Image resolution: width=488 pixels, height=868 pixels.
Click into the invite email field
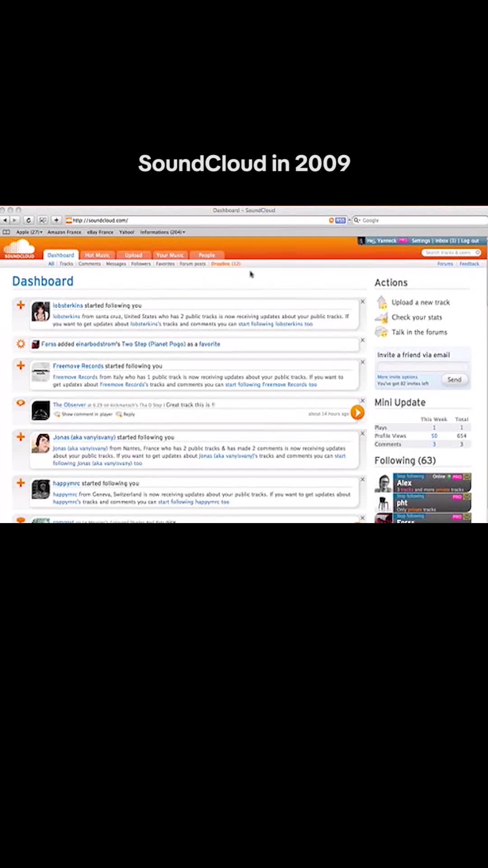pyautogui.click(x=422, y=366)
